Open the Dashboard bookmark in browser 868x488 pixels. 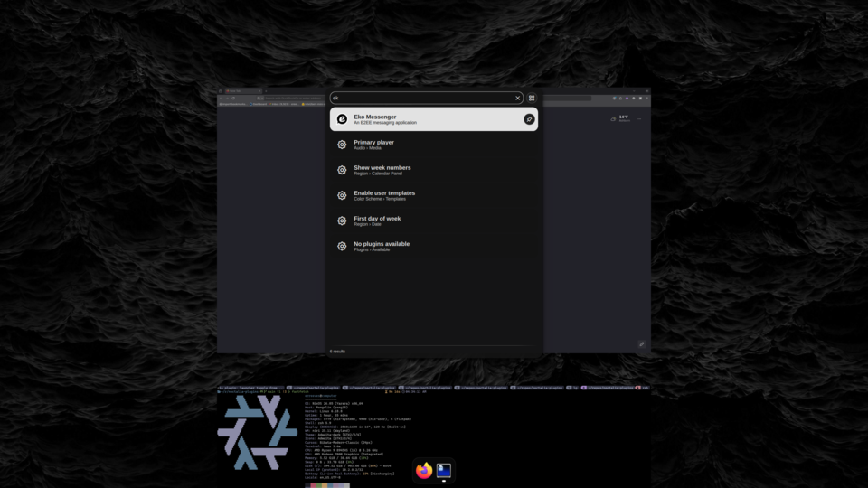(259, 104)
